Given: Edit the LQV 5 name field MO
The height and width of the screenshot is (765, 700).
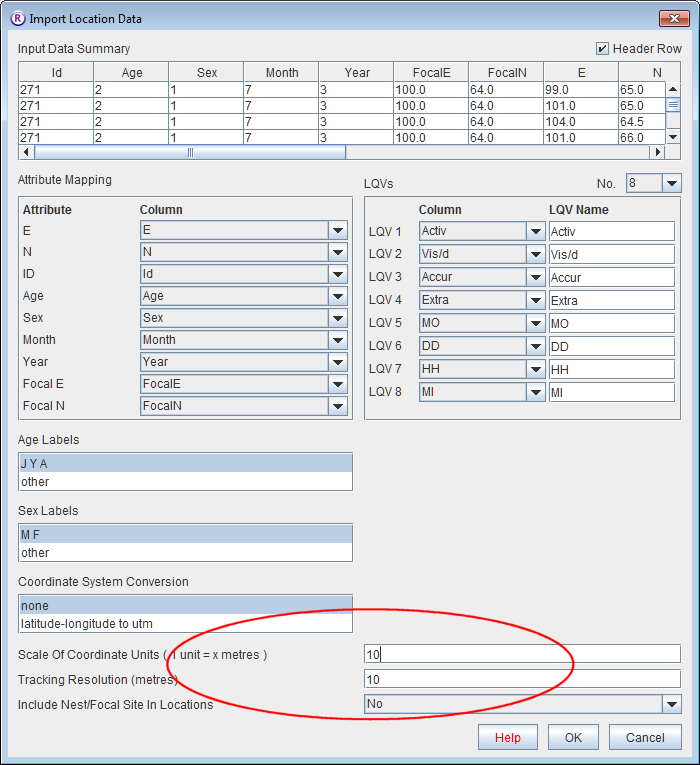Looking at the screenshot, I should point(612,323).
